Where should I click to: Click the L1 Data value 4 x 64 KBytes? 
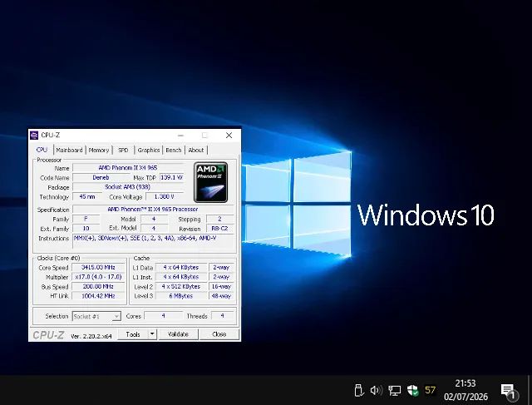181,268
